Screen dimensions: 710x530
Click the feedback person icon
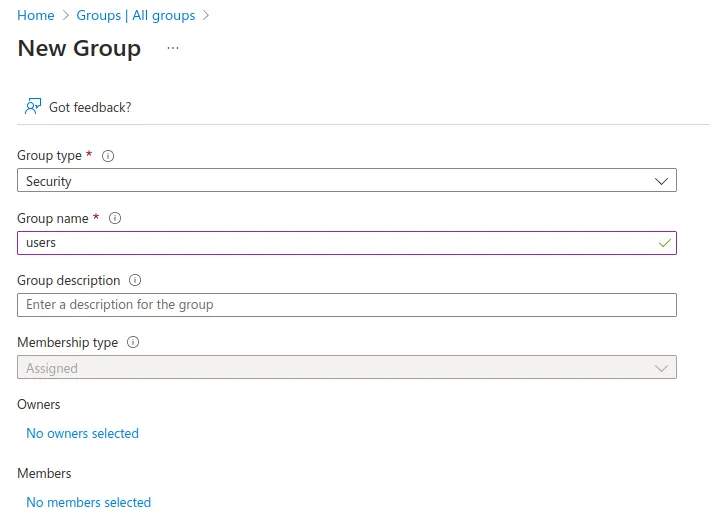tap(33, 106)
